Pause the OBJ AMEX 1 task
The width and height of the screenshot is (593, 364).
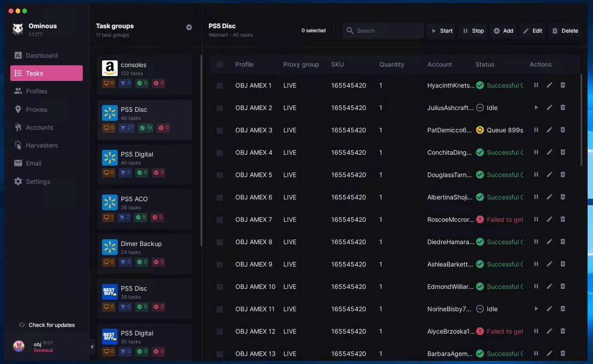(x=536, y=85)
